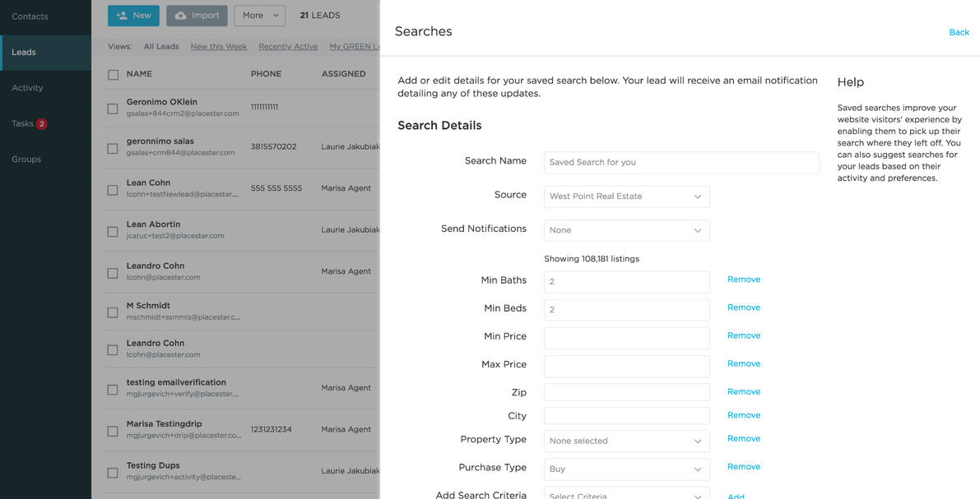
Task: Click the add-person icon on the New button
Action: point(122,15)
